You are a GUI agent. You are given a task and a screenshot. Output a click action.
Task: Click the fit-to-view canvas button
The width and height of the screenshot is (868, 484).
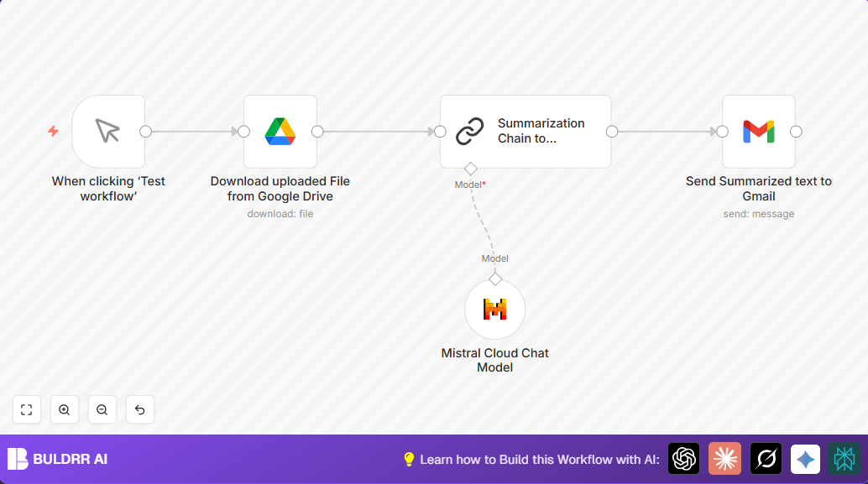tap(27, 409)
